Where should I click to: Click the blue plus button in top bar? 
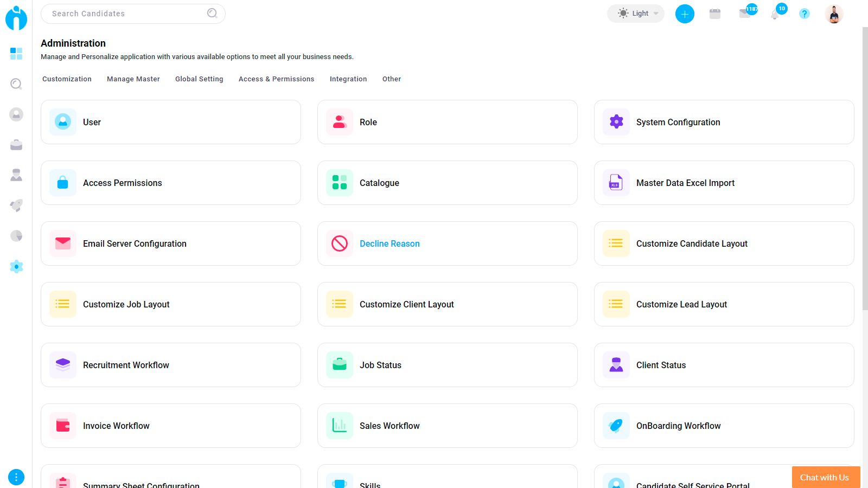click(x=684, y=14)
